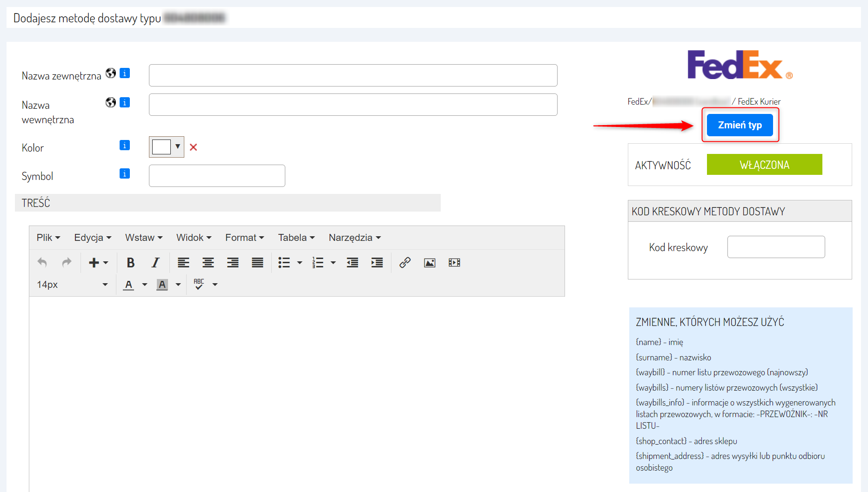Open the spellcheck language dropdown

coord(215,285)
